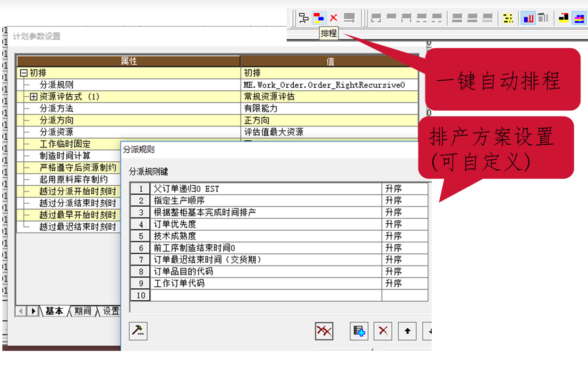This screenshot has width=588, height=366.
Task: Click the add row icon with blue plus
Action: click(x=359, y=331)
